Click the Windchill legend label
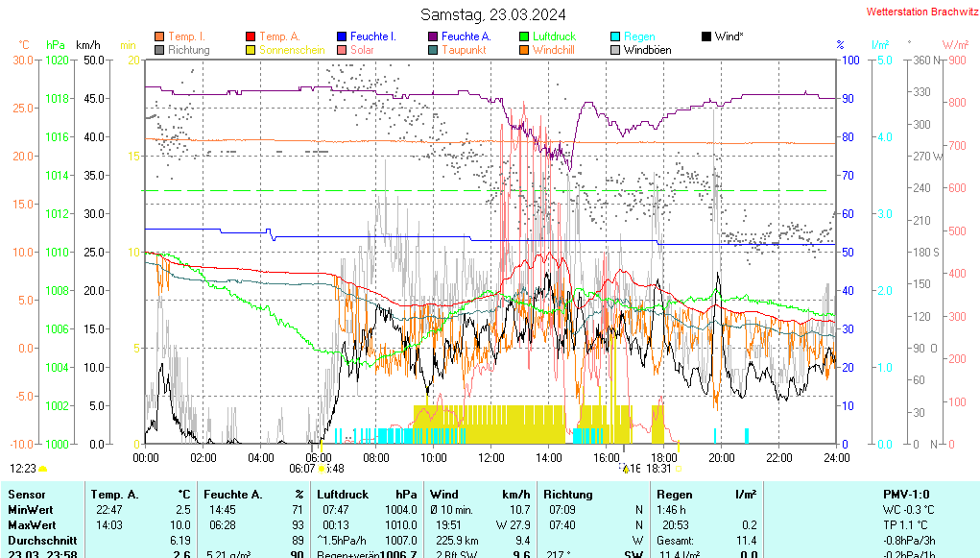The height and width of the screenshot is (558, 980). pyautogui.click(x=553, y=50)
